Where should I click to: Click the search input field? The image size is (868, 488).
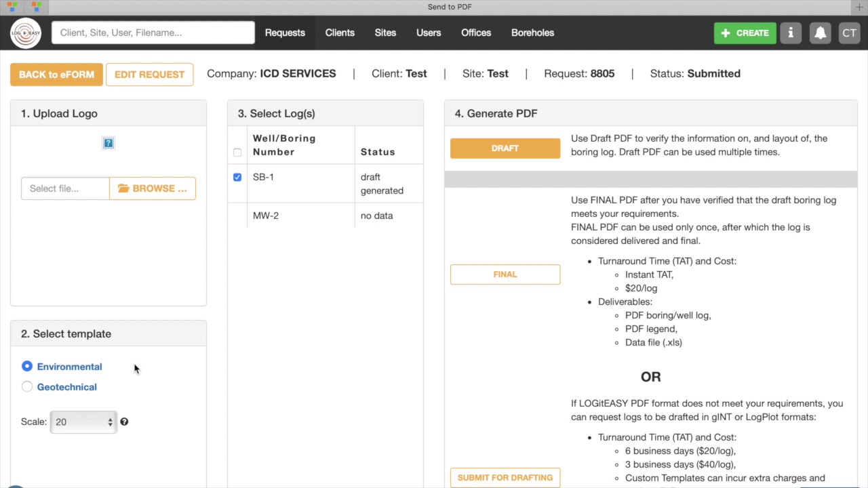153,33
